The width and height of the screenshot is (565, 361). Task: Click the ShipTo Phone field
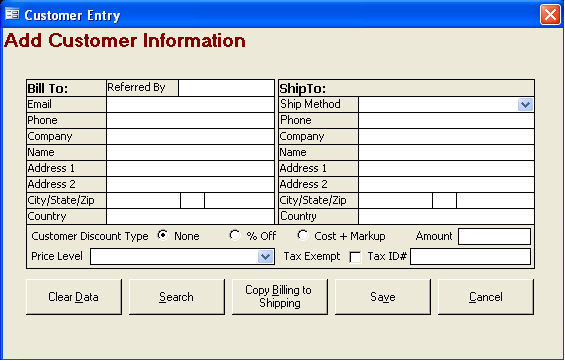pyautogui.click(x=446, y=120)
